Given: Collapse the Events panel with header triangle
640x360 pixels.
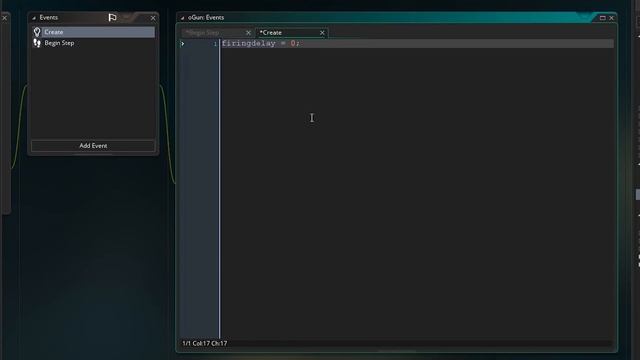Looking at the screenshot, I should 34,18.
